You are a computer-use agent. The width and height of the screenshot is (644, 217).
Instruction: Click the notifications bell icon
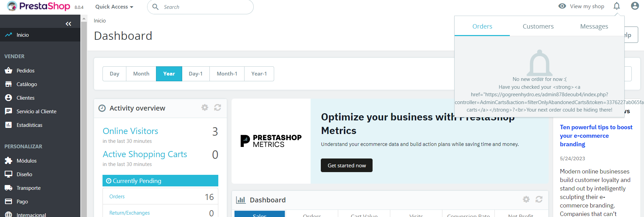click(x=616, y=6)
